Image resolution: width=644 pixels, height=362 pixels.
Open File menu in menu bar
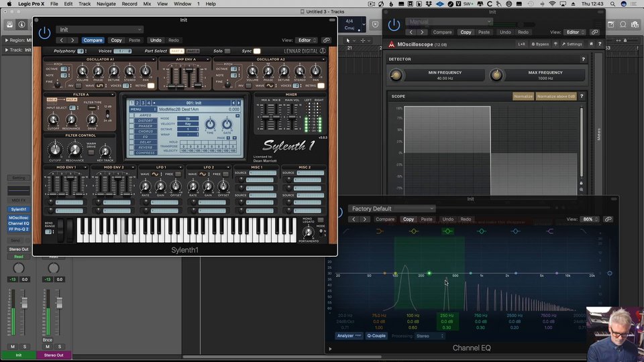pyautogui.click(x=54, y=4)
